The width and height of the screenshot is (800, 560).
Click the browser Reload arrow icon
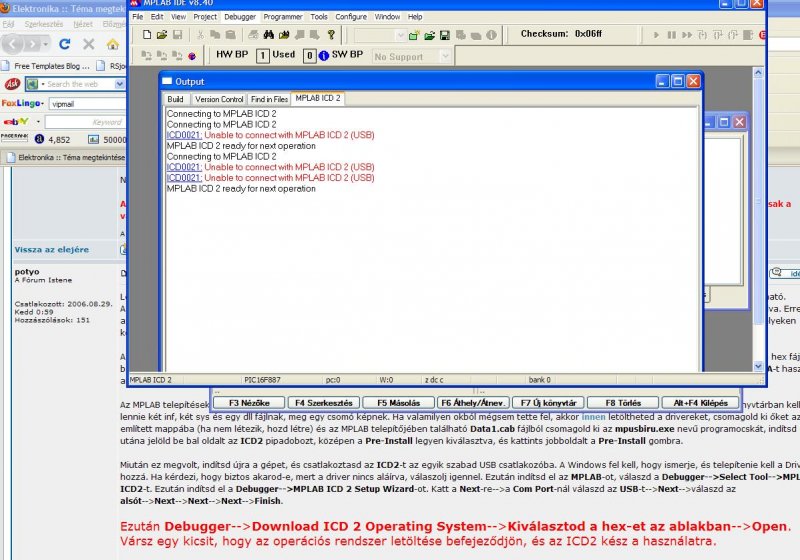[x=64, y=44]
